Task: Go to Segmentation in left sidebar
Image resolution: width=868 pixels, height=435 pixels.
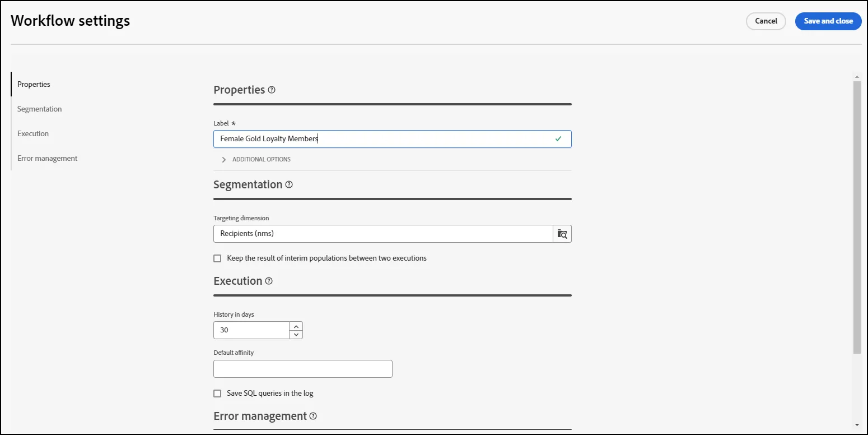Action: [x=40, y=109]
